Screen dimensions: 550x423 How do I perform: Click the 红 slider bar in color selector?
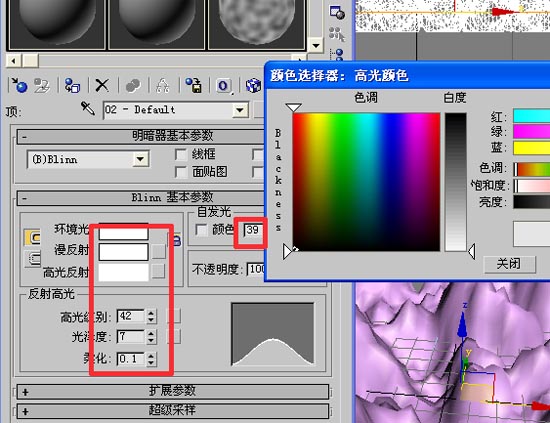pos(531,116)
